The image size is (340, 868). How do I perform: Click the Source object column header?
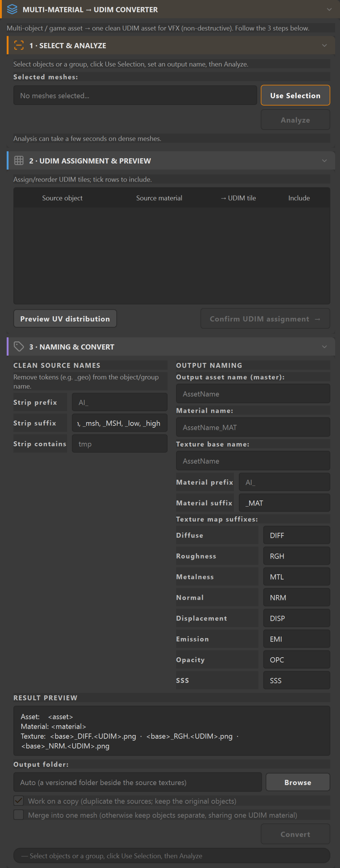62,198
